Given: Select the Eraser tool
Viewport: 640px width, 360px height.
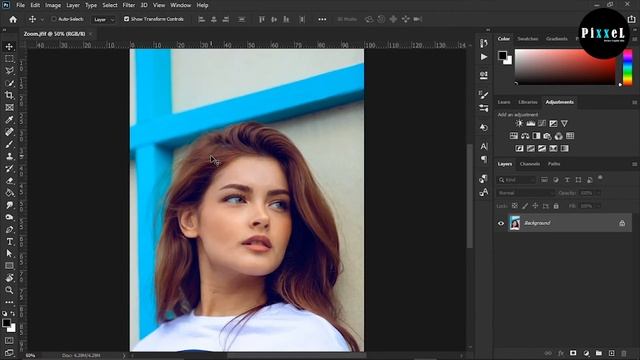Looking at the screenshot, I should pyautogui.click(x=9, y=181).
